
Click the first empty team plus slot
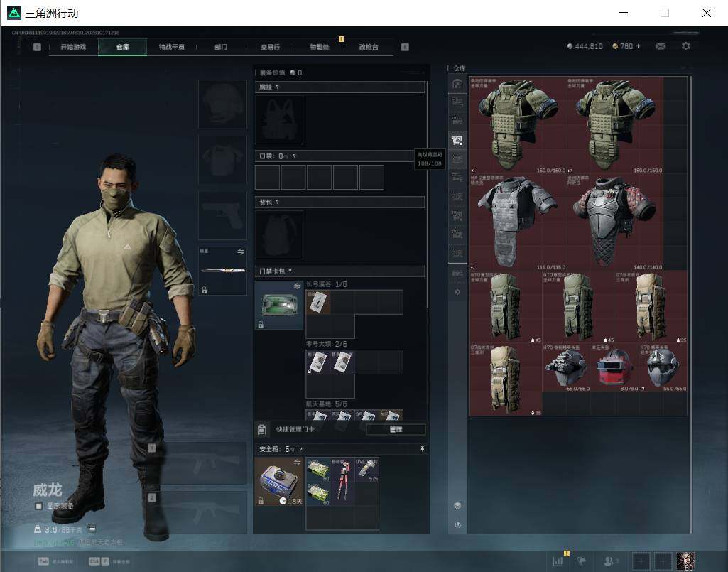tap(641, 561)
